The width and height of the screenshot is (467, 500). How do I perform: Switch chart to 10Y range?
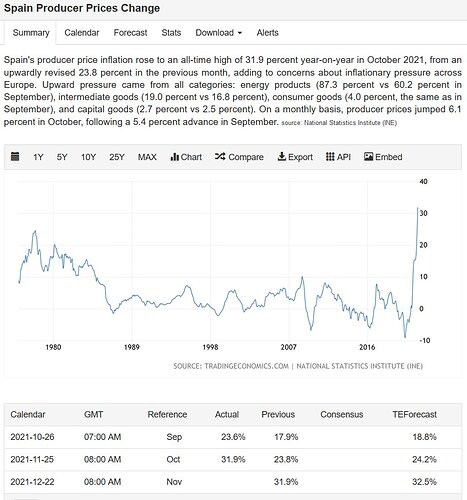point(88,157)
